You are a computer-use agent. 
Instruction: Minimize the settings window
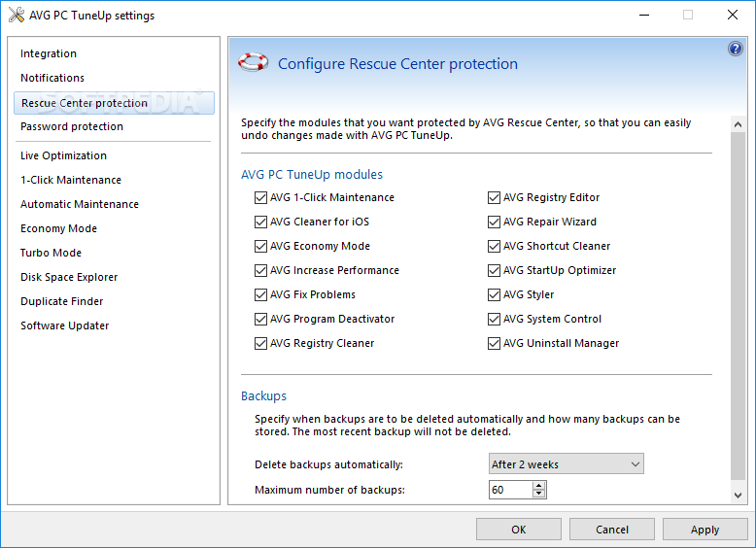click(644, 15)
